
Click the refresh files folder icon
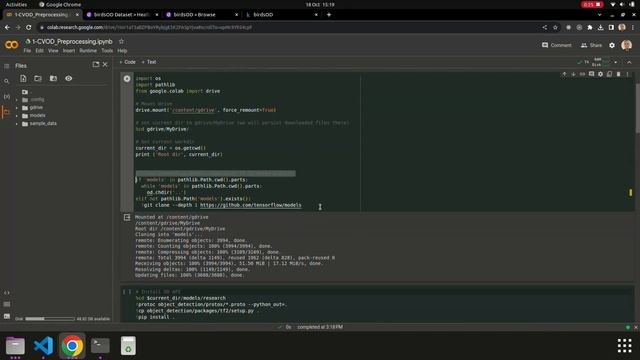(x=38, y=78)
